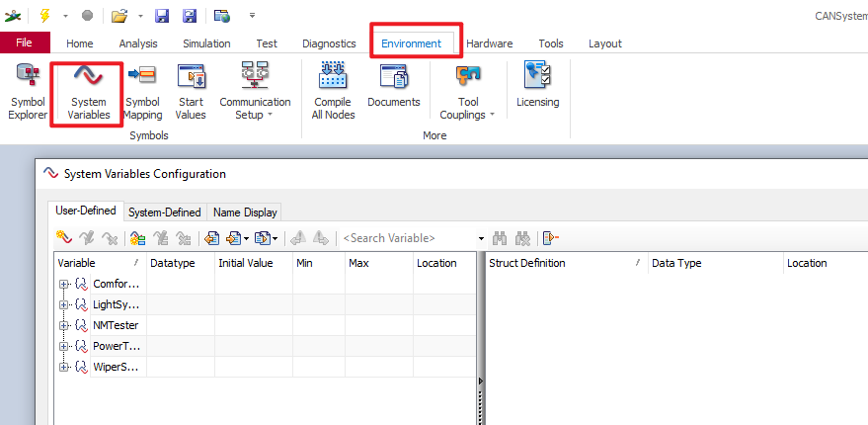Open configuration with the folder icon

(119, 16)
